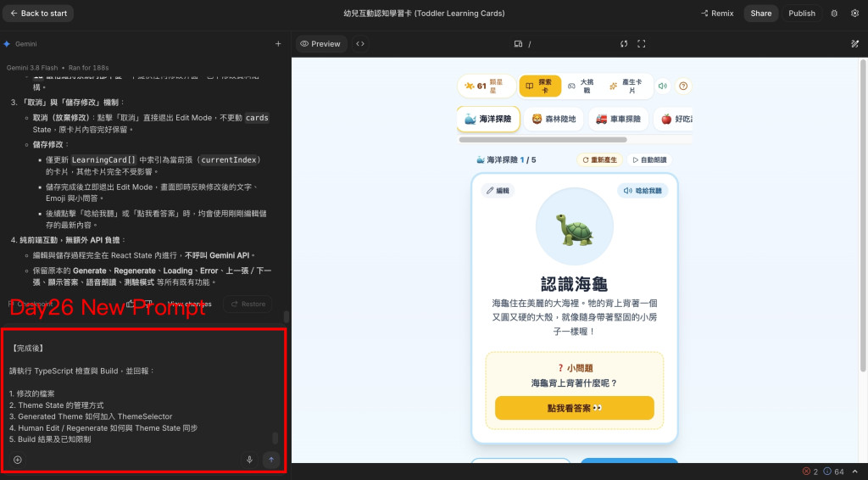
Task: Click the category horizontal scrollbar
Action: pos(543,140)
